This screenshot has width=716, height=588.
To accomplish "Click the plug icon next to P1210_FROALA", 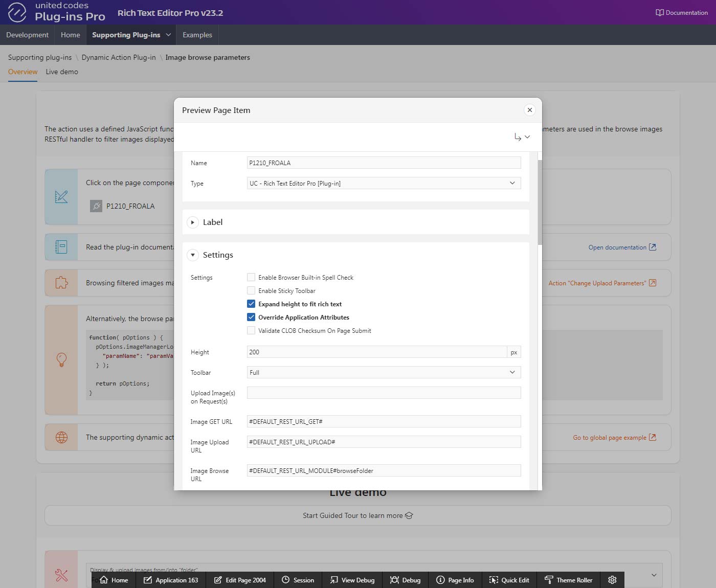I will (96, 206).
